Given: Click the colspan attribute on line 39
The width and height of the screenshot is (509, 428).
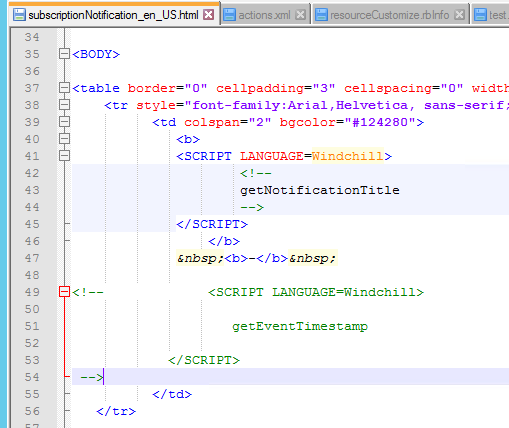Looking at the screenshot, I should [212, 122].
